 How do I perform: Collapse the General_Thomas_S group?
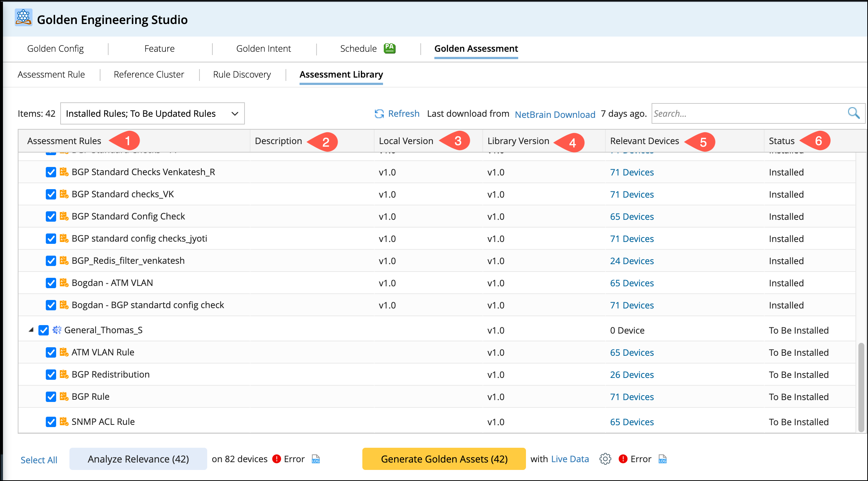[x=31, y=330]
